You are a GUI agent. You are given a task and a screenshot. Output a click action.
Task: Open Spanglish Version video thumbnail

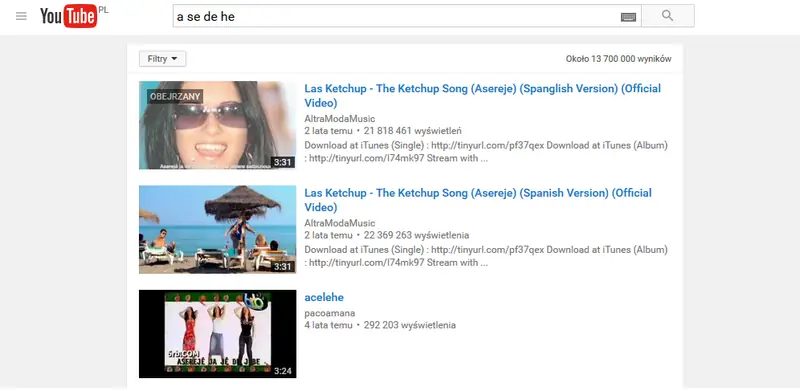coord(217,125)
